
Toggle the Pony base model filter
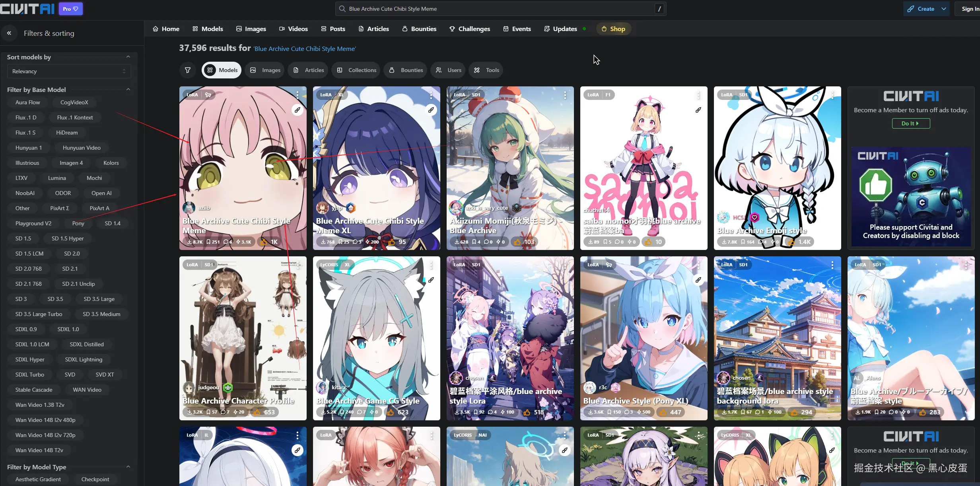78,223
